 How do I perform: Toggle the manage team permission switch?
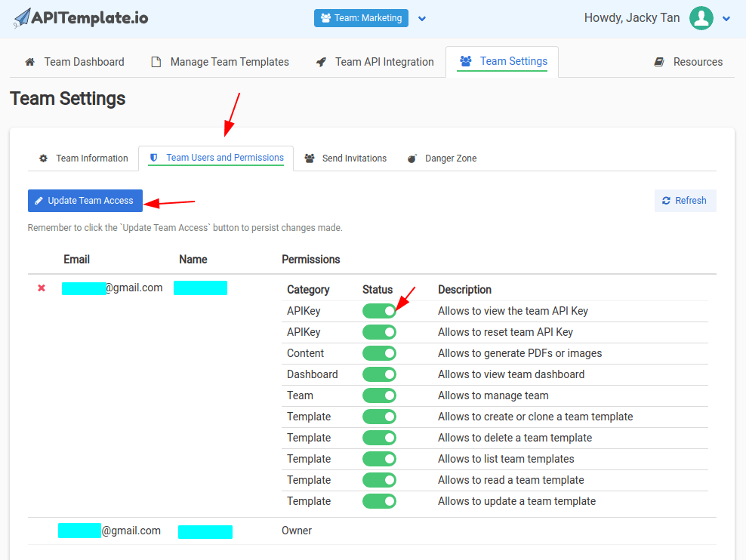(x=379, y=395)
